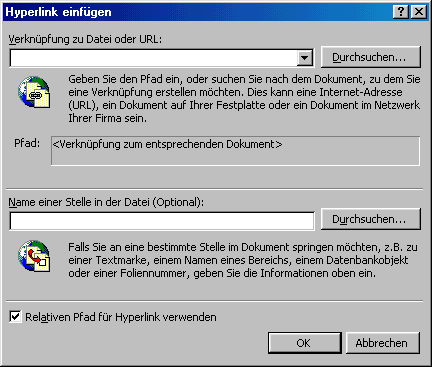Click the globe hyperlink document icon

coord(34,92)
